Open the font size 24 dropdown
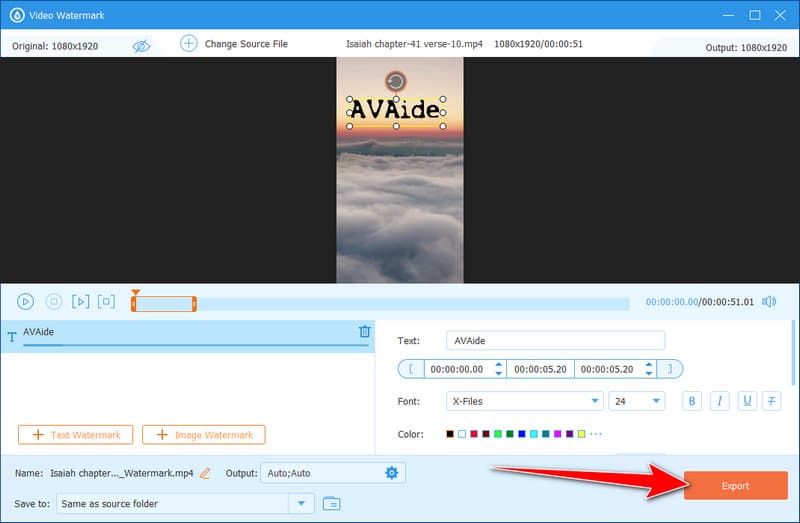Screen dimensions: 800x523 coord(637,401)
